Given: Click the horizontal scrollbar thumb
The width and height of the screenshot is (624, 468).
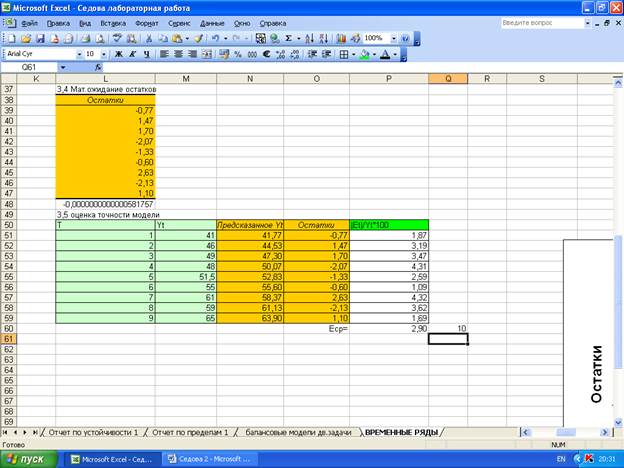Looking at the screenshot, I should [566, 432].
